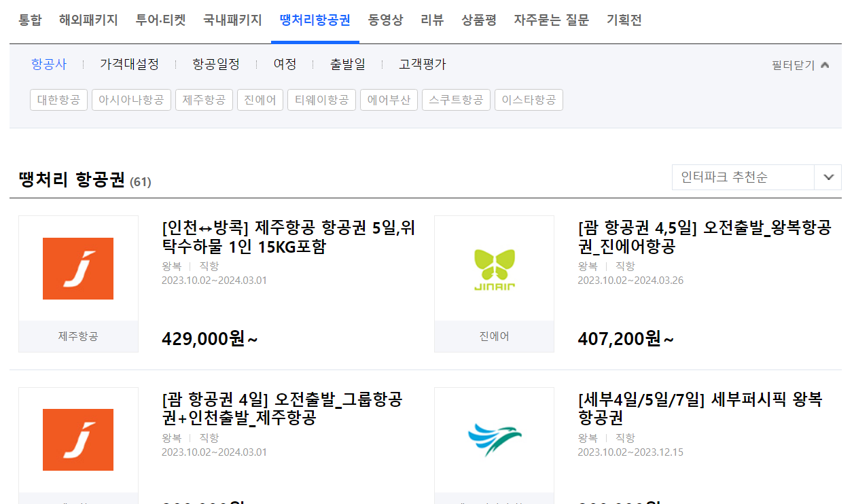This screenshot has height=504, width=854.
Task: Switch to the 땡처리항공권 tab
Action: 315,20
